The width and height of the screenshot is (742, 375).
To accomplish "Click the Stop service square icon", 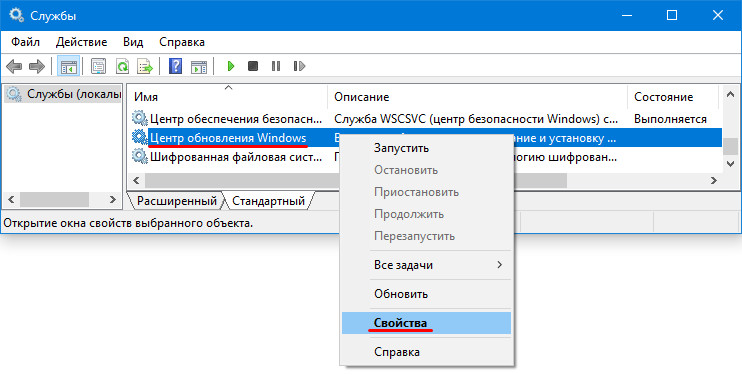I will click(x=253, y=66).
